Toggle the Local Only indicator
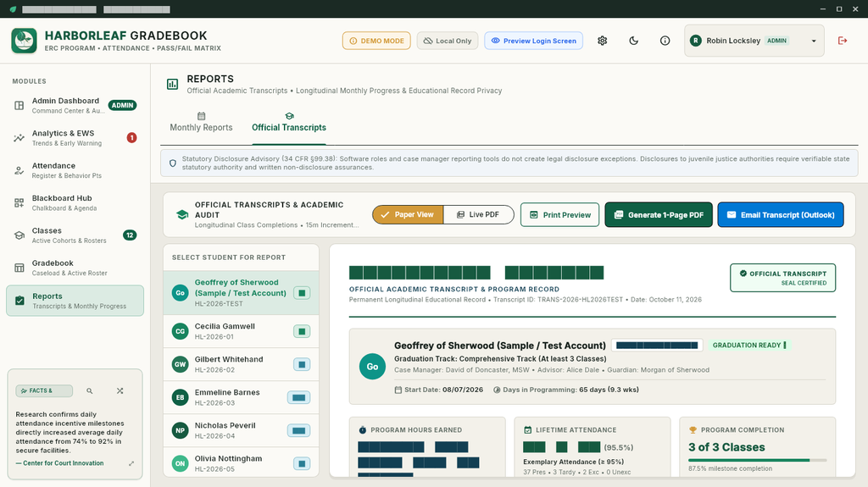The height and width of the screenshot is (487, 868). click(448, 41)
